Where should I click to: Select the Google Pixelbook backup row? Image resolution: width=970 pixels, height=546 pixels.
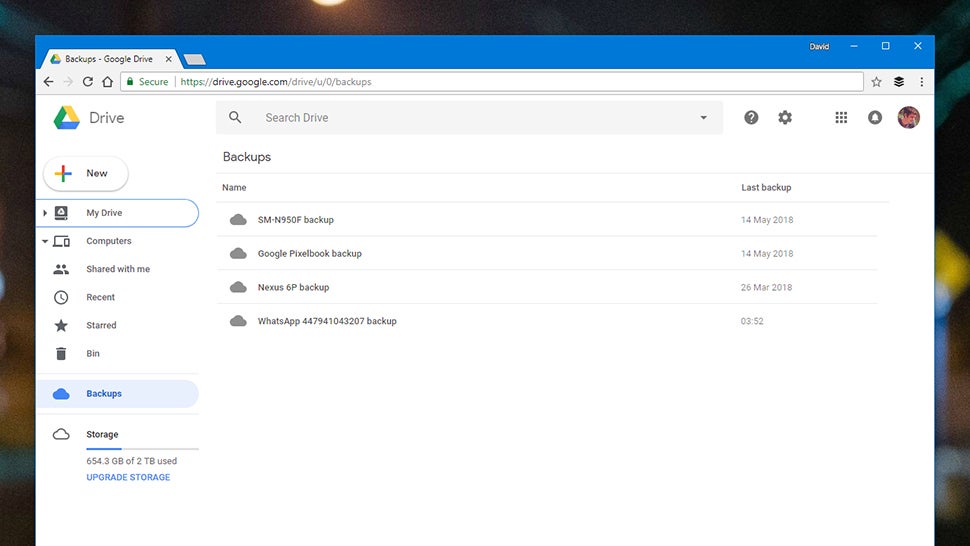pos(547,254)
